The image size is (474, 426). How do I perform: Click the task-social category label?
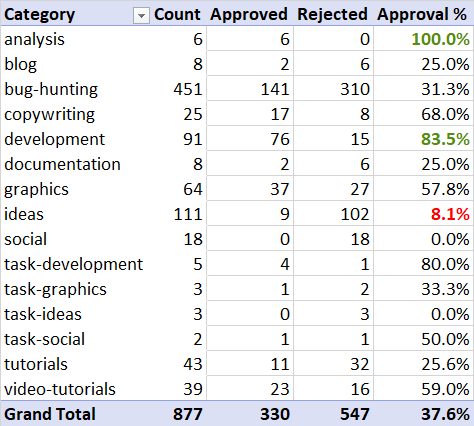pos(44,339)
